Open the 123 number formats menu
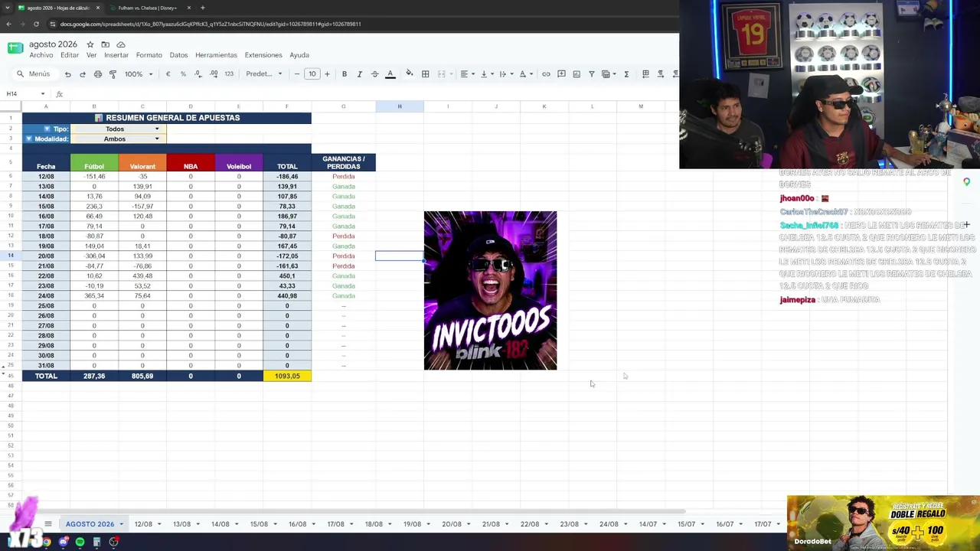Screen dimensions: 980x551 click(x=229, y=74)
